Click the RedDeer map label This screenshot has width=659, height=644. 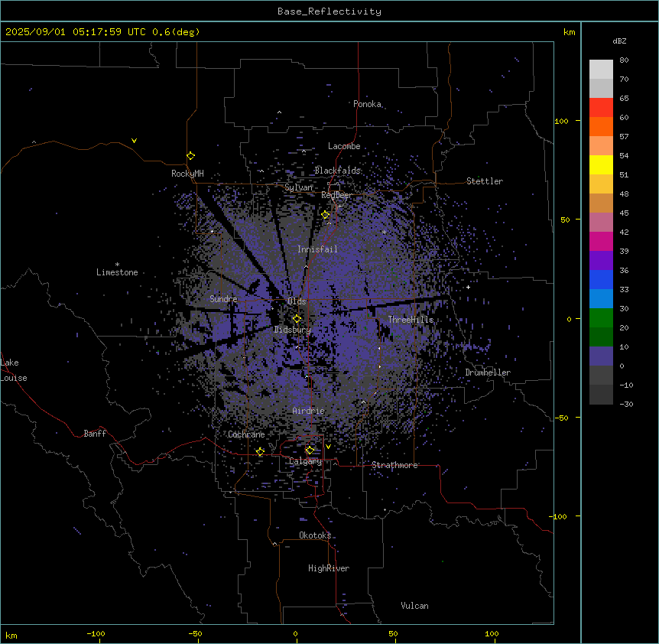(336, 195)
